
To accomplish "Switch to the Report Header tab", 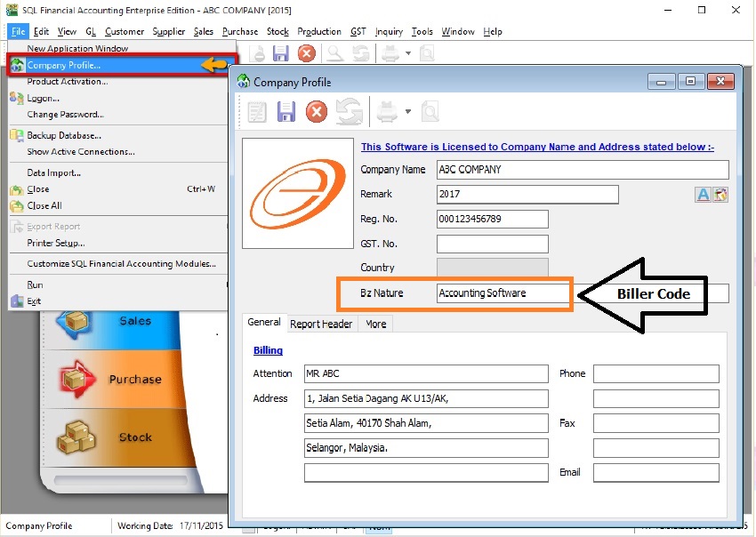I will (x=321, y=324).
